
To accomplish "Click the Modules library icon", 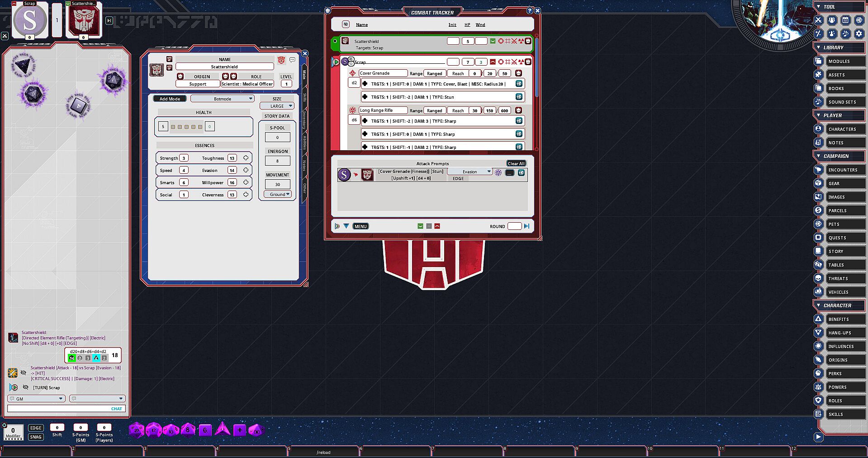I will (x=818, y=61).
